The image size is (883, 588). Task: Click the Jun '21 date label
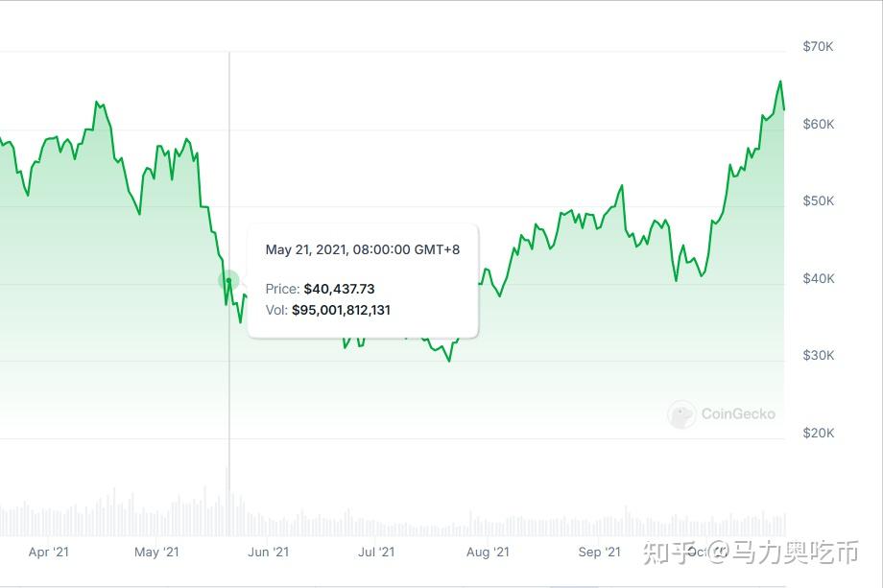pos(268,552)
